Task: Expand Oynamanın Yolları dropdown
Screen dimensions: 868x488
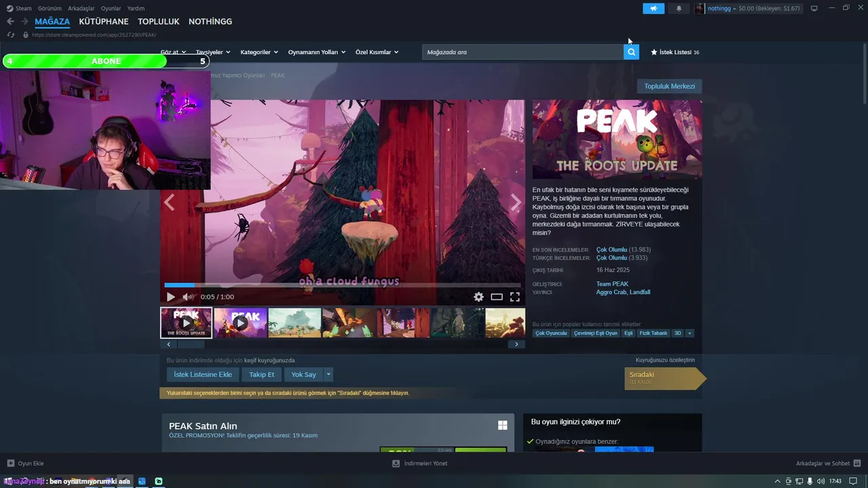Action: pos(317,52)
